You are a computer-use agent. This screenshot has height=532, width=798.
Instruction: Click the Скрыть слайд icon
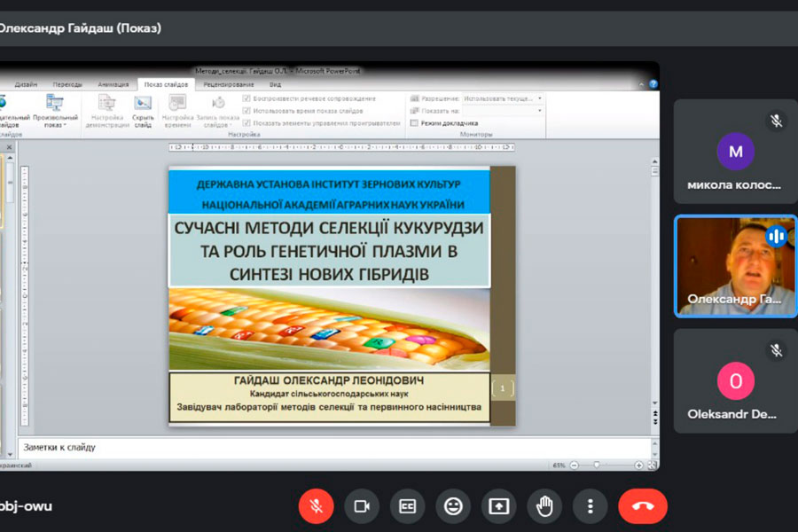point(143,111)
